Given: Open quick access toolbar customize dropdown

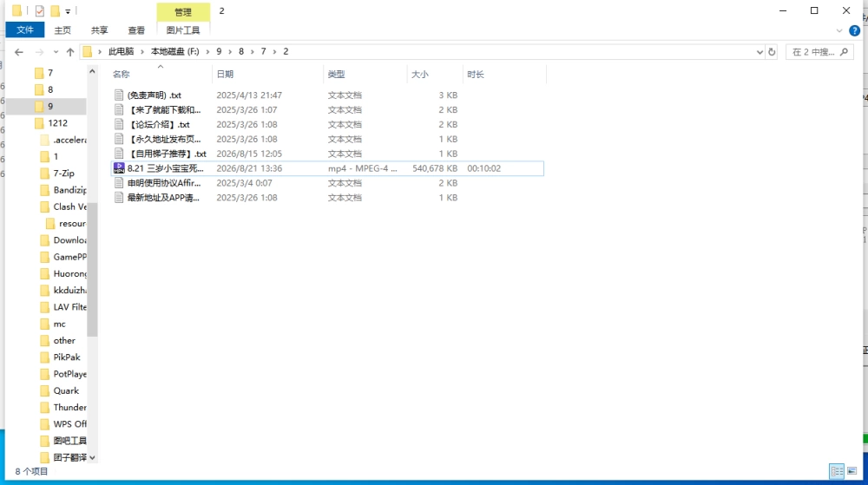Looking at the screenshot, I should click(x=68, y=11).
